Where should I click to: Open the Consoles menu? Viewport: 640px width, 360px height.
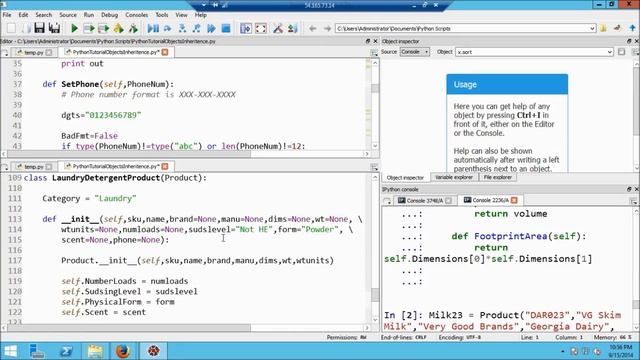point(136,15)
